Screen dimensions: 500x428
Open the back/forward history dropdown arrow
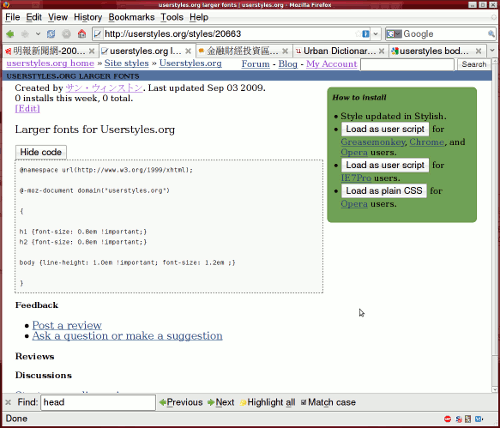38,34
